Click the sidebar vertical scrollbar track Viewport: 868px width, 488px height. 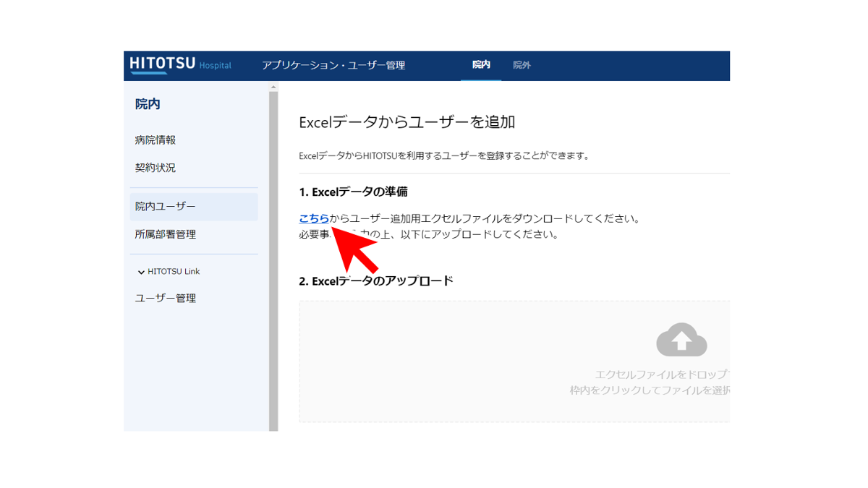(x=273, y=260)
